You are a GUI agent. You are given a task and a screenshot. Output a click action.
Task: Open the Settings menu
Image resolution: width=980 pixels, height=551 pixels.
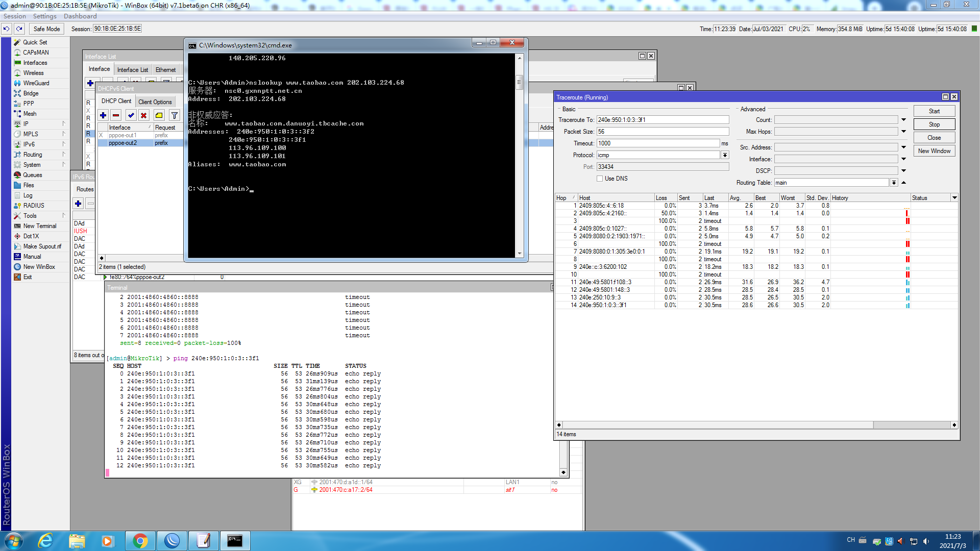click(44, 16)
